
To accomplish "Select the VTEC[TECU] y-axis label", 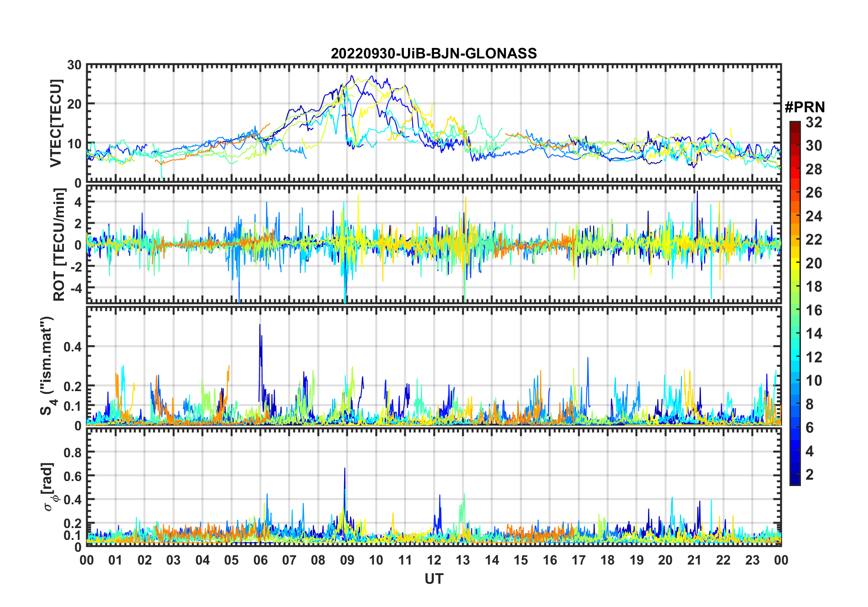I will click(x=56, y=123).
